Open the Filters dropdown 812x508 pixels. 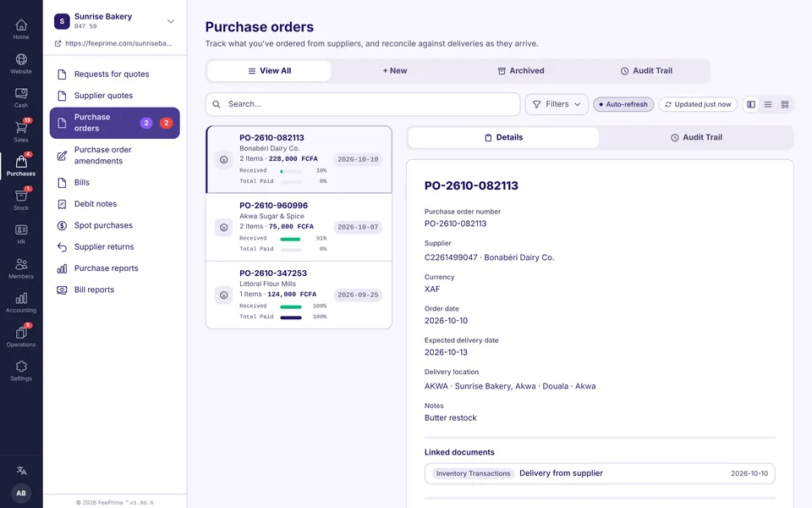557,104
